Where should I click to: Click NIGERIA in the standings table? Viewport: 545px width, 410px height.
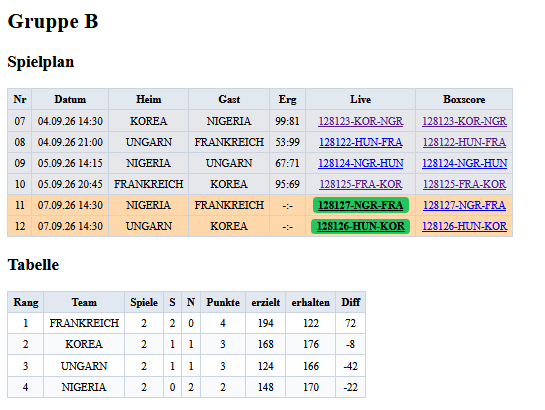(x=84, y=387)
